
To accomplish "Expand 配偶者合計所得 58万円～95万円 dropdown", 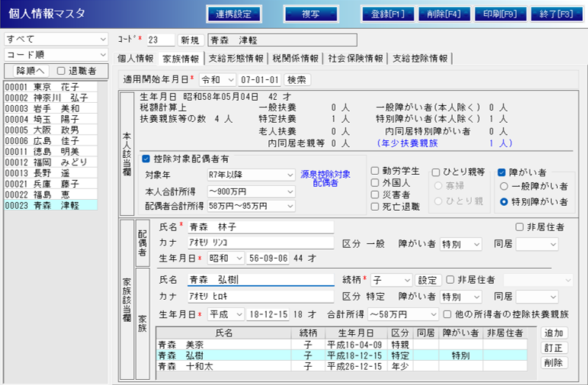I will [x=251, y=206].
